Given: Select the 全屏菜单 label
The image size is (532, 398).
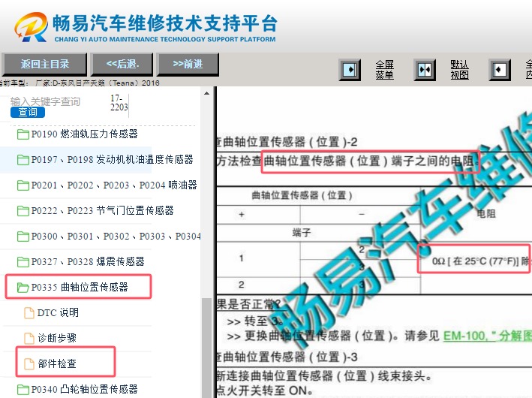Looking at the screenshot, I should [384, 70].
